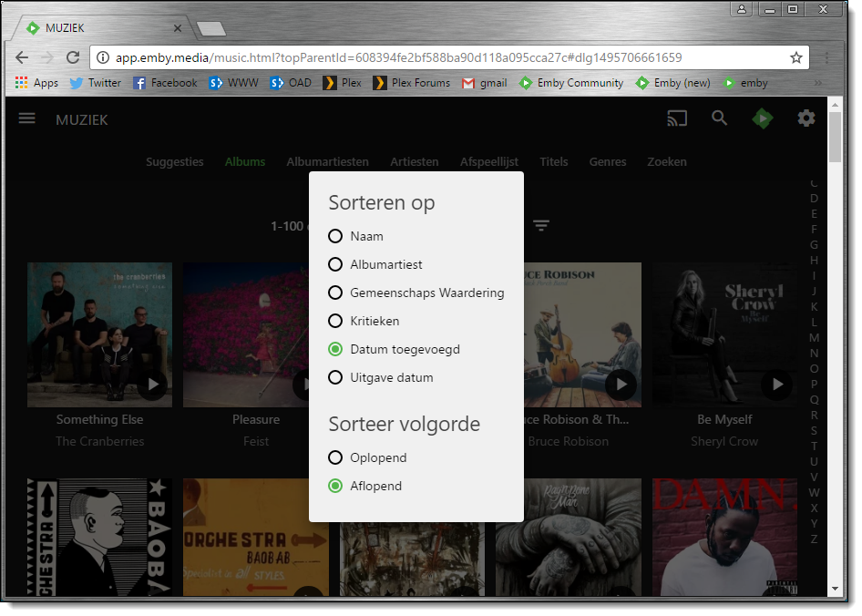Switch to Suggesties tab
862x616 pixels.
point(174,161)
